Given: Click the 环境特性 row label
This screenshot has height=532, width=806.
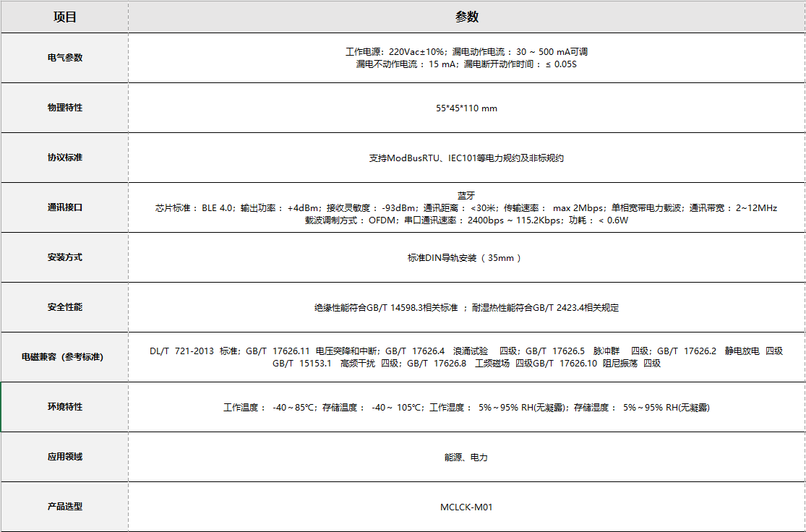Looking at the screenshot, I should coord(64,406).
